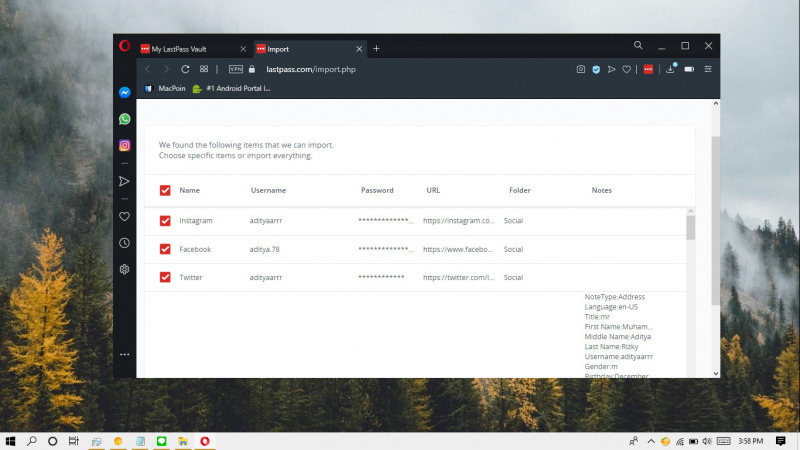The image size is (800, 450).
Task: Open Instagram in the Opera sidebar
Action: [x=124, y=145]
